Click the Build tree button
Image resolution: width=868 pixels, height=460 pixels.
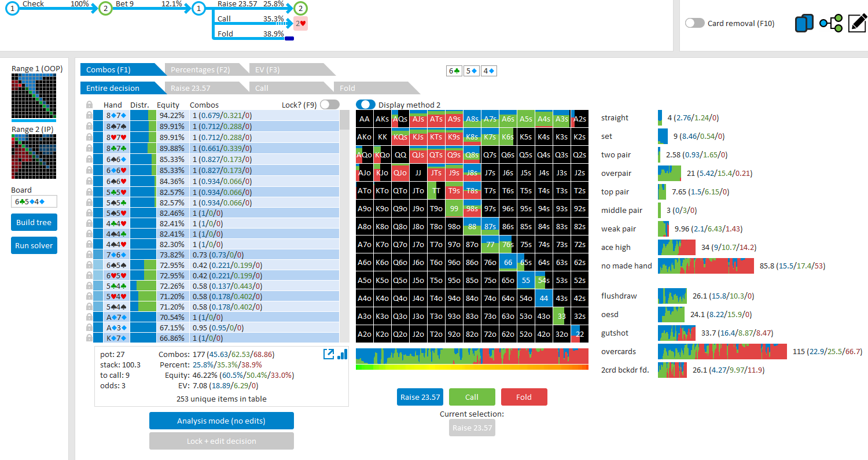click(34, 222)
